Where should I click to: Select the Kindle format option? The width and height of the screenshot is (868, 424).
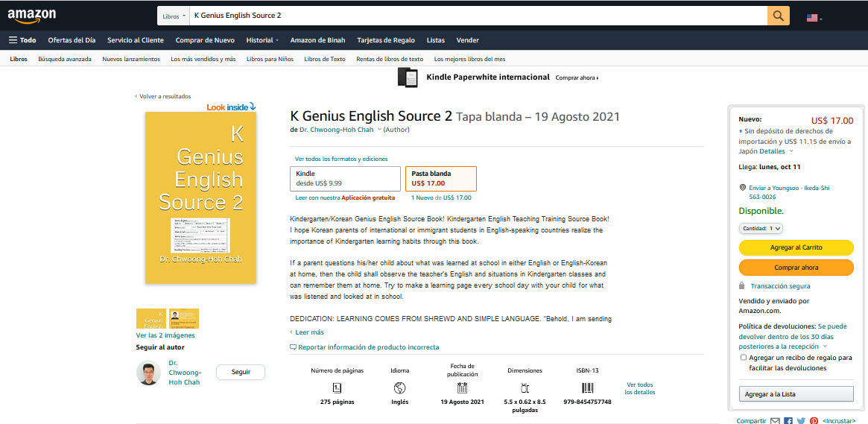pos(345,178)
